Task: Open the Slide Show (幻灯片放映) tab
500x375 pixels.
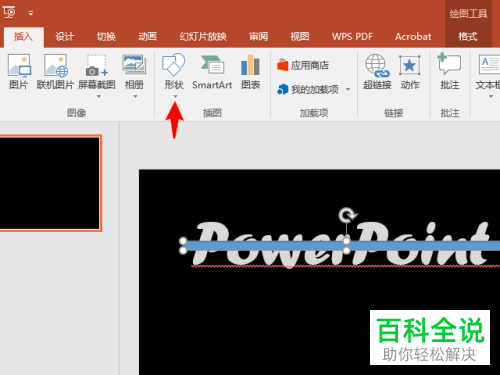Action: [203, 36]
